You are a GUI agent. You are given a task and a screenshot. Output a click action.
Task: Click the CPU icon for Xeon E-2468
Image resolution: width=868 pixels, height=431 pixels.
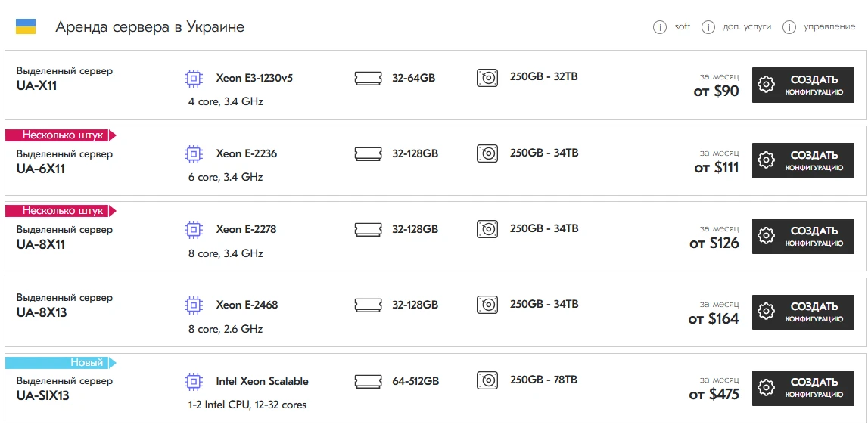pyautogui.click(x=194, y=305)
